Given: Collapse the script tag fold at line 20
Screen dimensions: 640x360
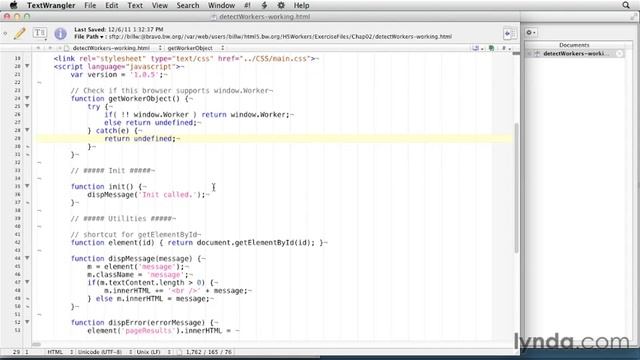Looking at the screenshot, I should click(x=27, y=66).
